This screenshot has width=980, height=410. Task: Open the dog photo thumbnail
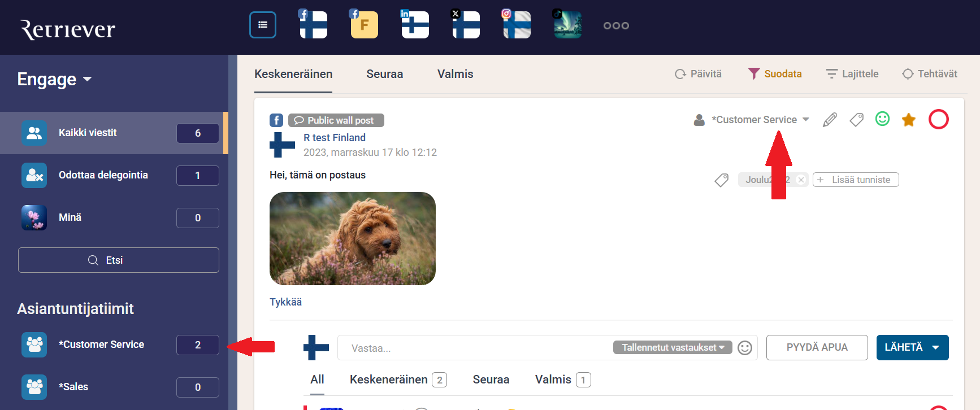(353, 238)
